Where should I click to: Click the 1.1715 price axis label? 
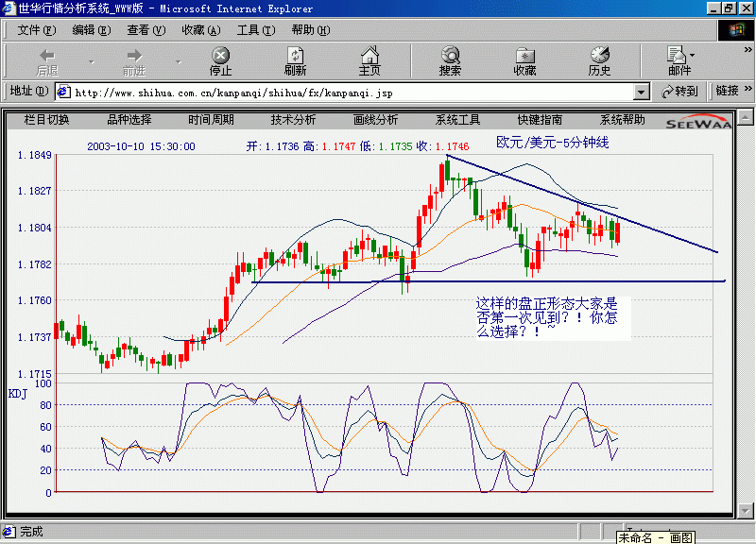(x=34, y=374)
